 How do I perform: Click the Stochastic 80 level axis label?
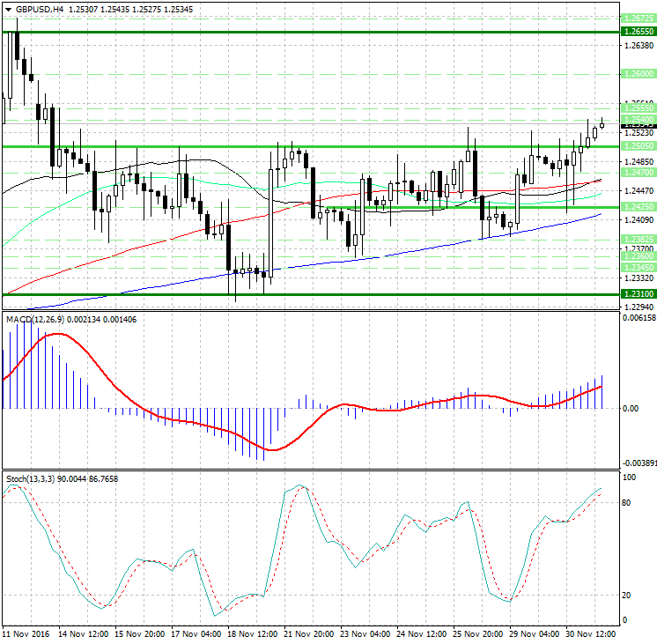click(x=629, y=503)
